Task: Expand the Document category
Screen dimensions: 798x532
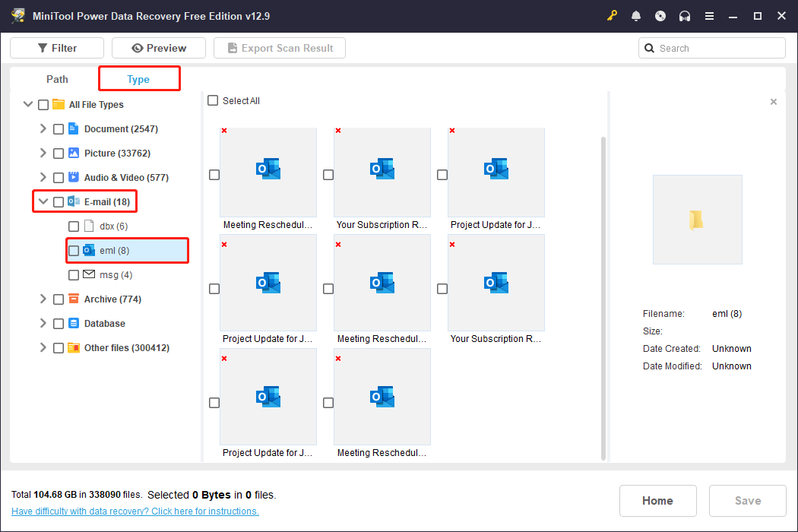Action: (x=43, y=128)
